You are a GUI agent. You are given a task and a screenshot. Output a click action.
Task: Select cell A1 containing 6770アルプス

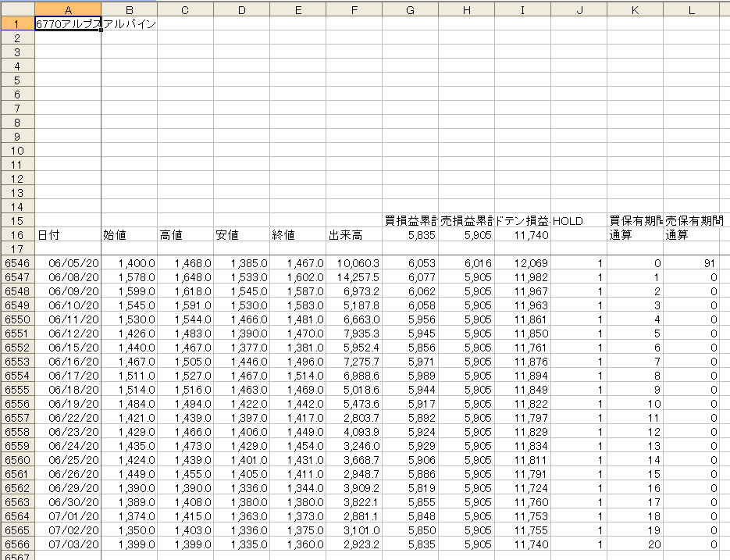click(68, 23)
